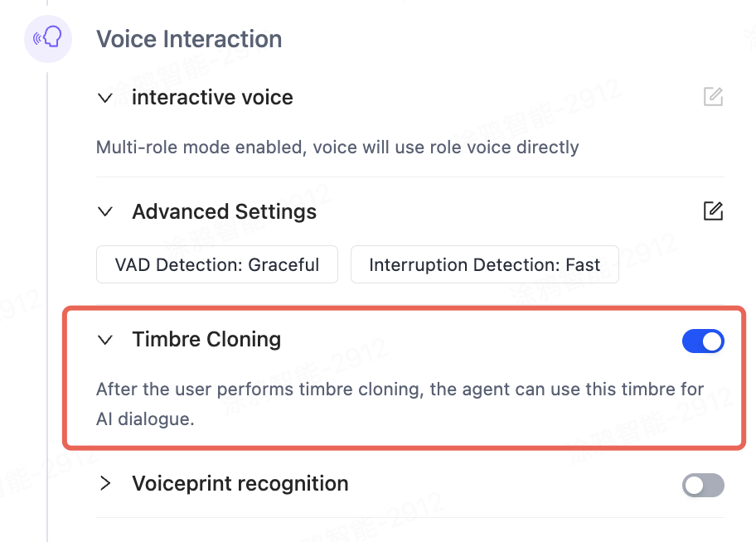Collapse the interactive voice section chevron
The height and width of the screenshot is (542, 756).
click(105, 99)
